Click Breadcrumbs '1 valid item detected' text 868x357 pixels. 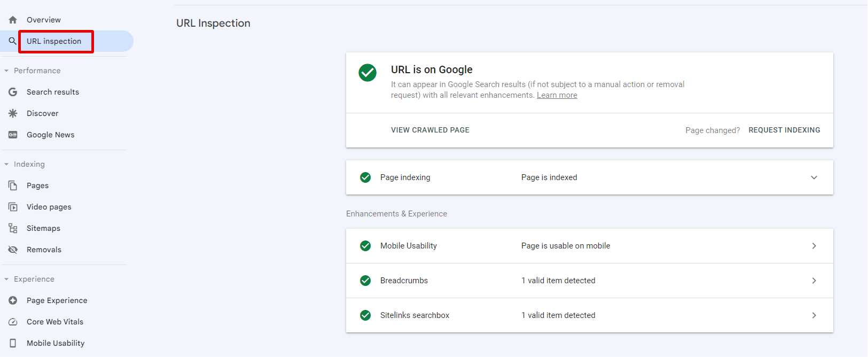558,281
